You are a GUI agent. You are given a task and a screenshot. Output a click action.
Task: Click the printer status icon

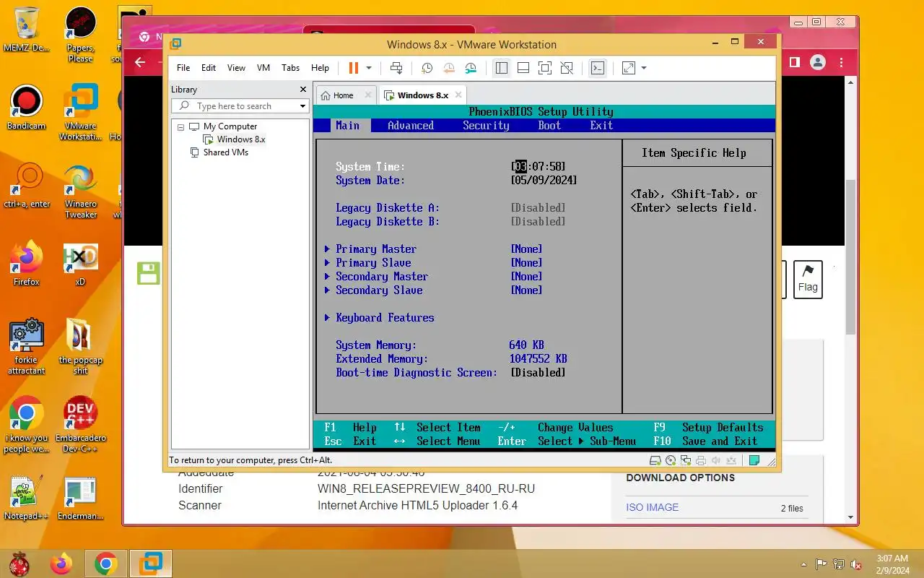click(x=701, y=460)
